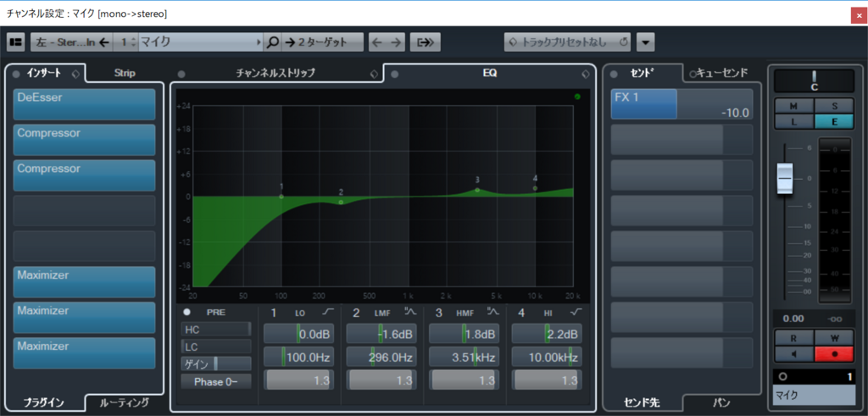Click the FX 1 send slot
The height and width of the screenshot is (416, 868).
(682, 104)
